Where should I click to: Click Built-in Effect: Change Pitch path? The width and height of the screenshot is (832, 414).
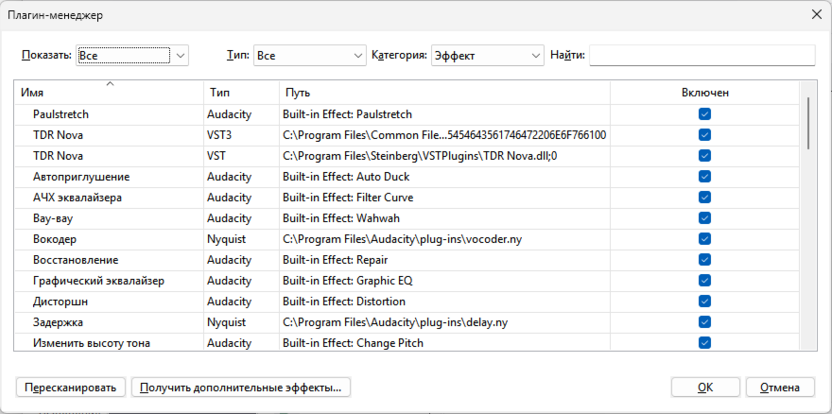(x=353, y=342)
